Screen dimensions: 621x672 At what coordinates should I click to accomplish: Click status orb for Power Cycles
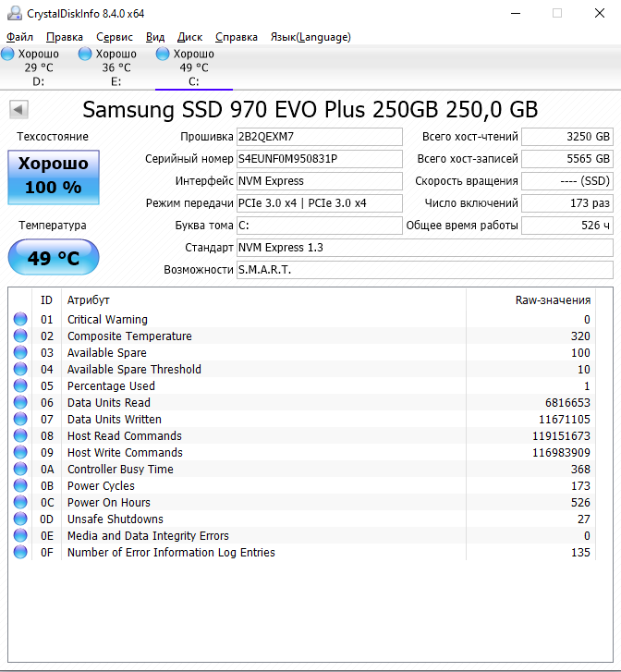[x=20, y=485]
